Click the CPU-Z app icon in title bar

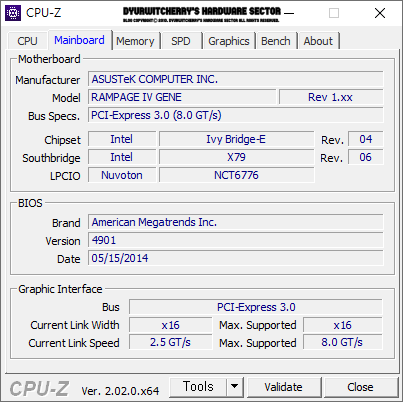point(13,13)
